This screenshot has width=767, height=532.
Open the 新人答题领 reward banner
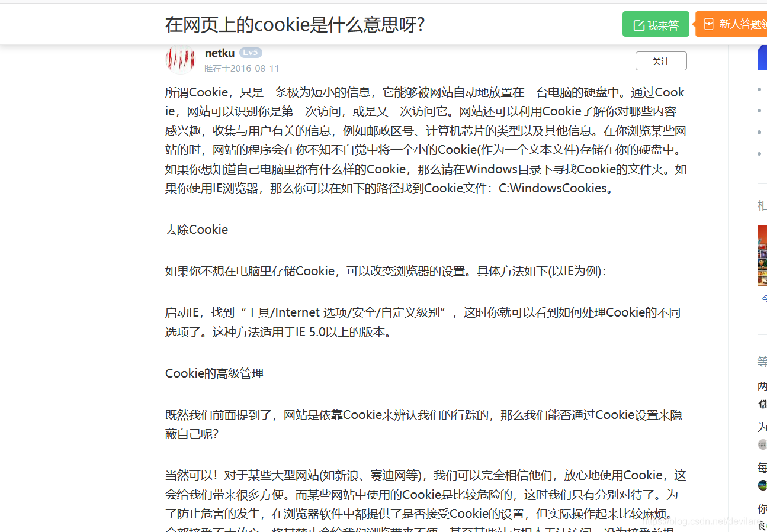click(x=733, y=24)
